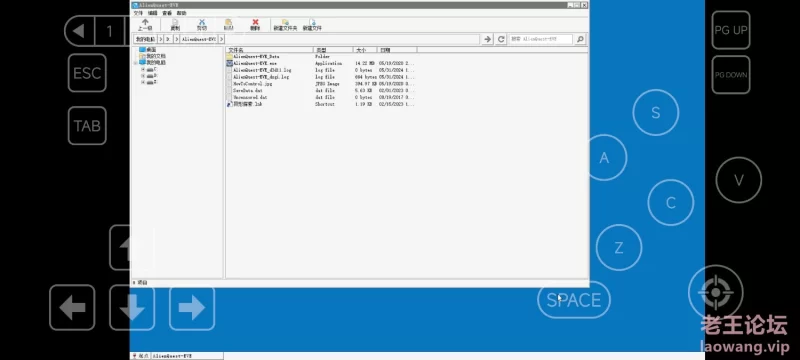Image resolution: width=800 pixels, height=360 pixels.
Task: Click the search AlienQuest-EVE input field
Action: click(x=540, y=39)
